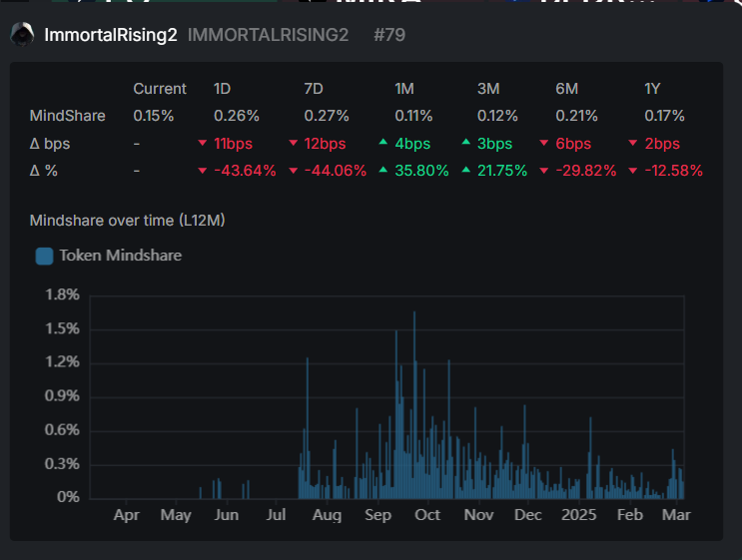Click the -29.82% change value
The width and height of the screenshot is (742, 560).
(x=586, y=171)
